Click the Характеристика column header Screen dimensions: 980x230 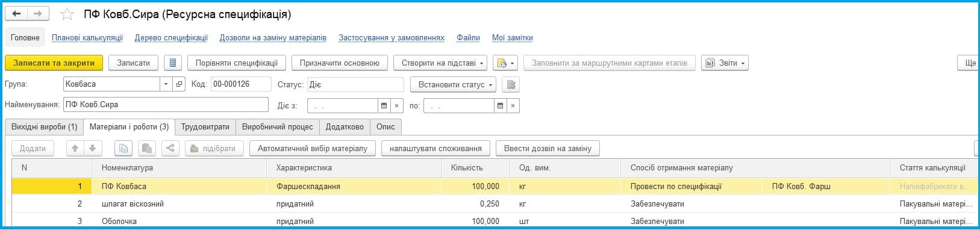[354, 168]
